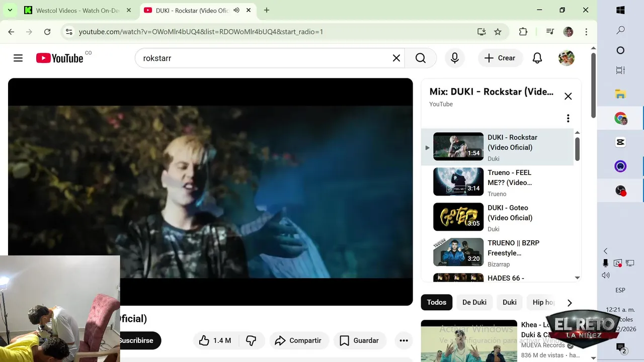Screen dimensions: 644x362
Task: Install app icon in address bar
Action: [481, 32]
